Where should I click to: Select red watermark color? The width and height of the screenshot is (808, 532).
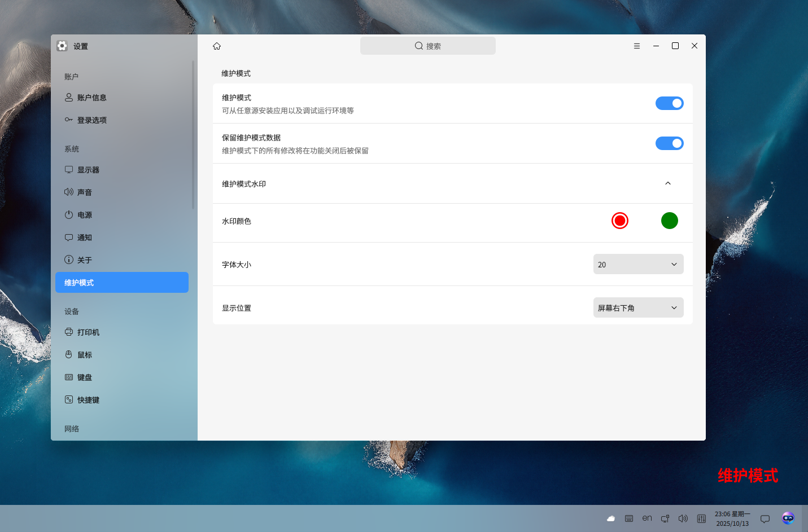(x=620, y=221)
